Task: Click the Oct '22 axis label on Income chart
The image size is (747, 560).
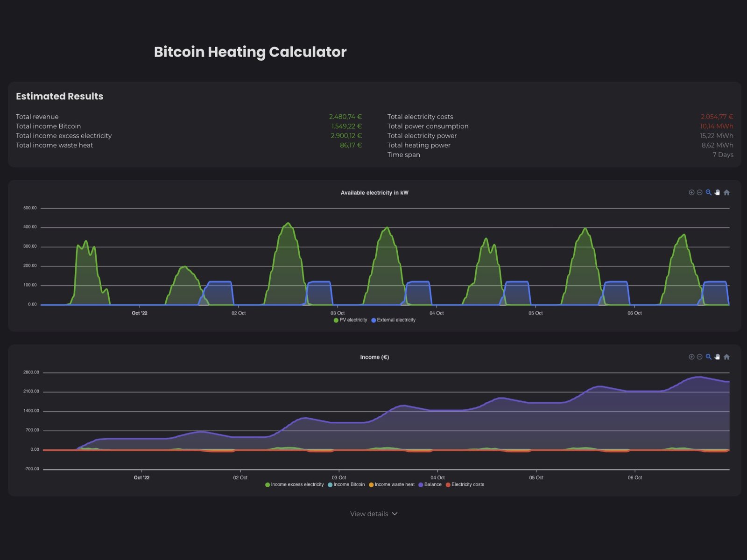Action: [x=141, y=477]
